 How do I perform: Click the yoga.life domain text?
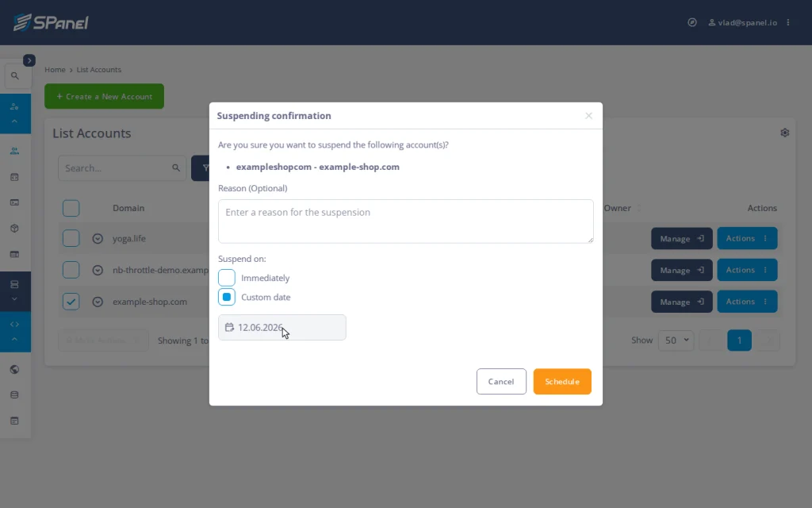point(129,238)
